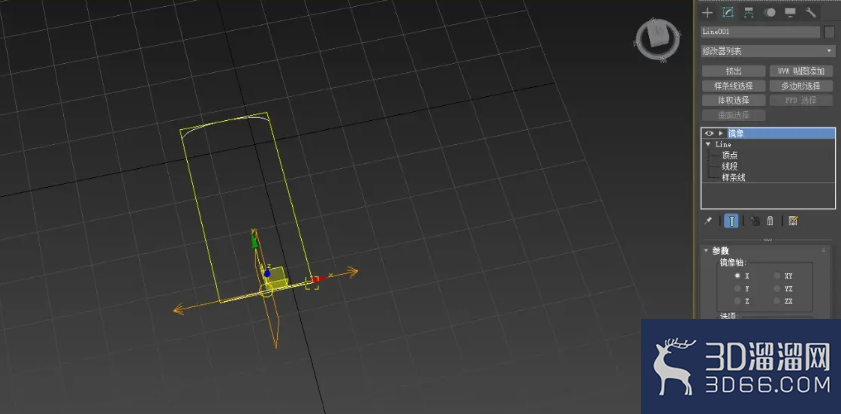Open the Create panel tab (plus icon)
The image size is (841, 414).
tap(707, 12)
